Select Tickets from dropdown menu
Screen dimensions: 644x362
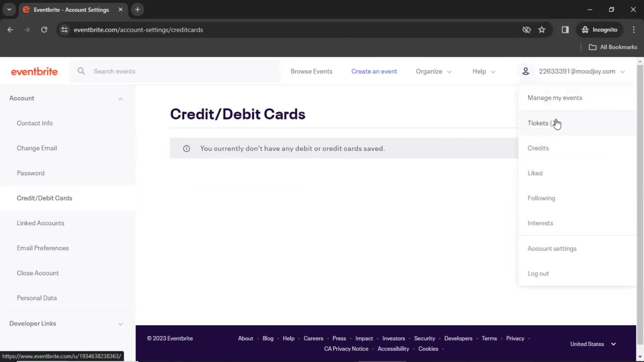(x=537, y=123)
